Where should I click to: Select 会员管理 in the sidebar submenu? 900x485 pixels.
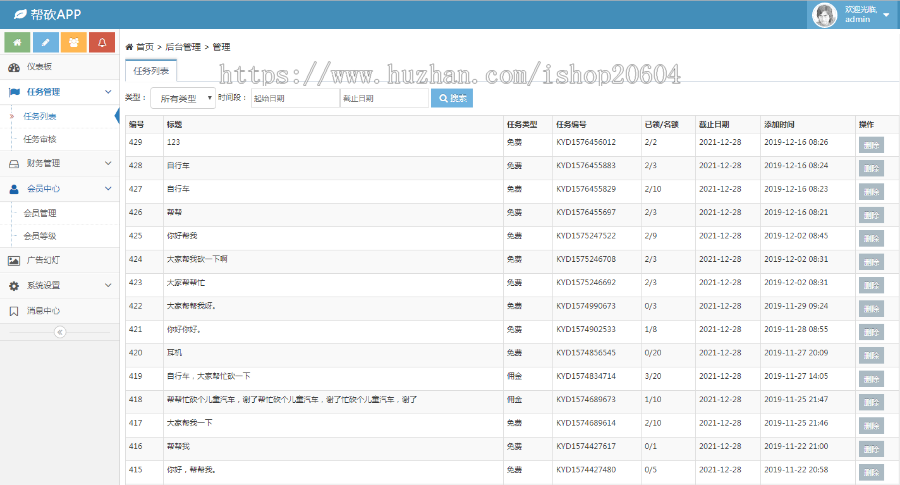[40, 212]
